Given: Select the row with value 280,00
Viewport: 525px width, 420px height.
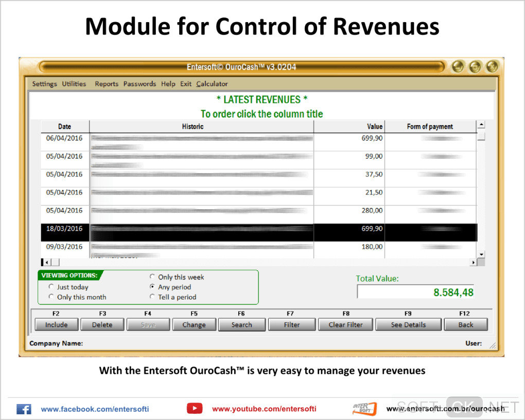Looking at the screenshot, I should 259,214.
